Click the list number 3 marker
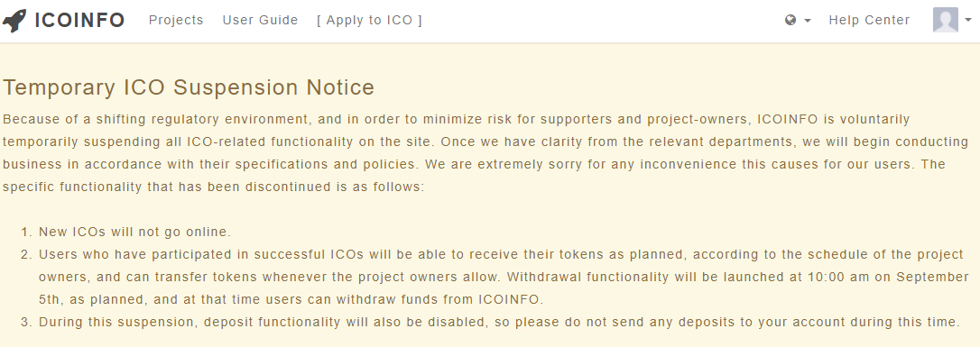 click(25, 322)
